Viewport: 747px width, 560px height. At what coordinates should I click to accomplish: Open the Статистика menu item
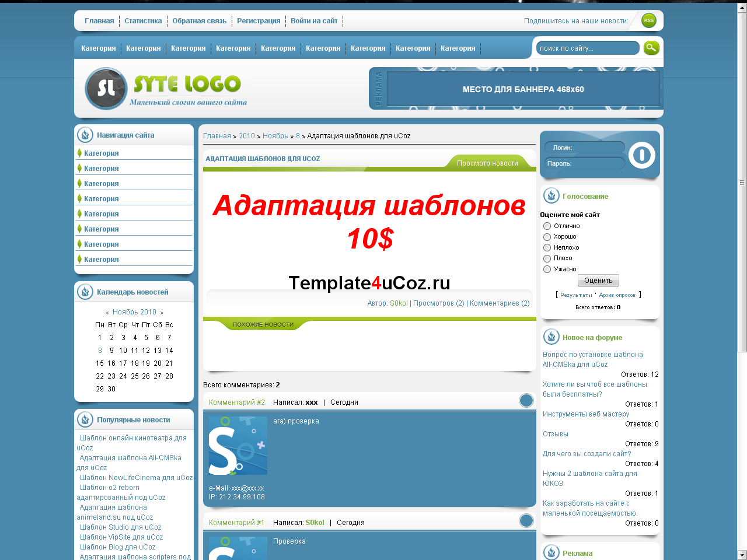tap(143, 21)
